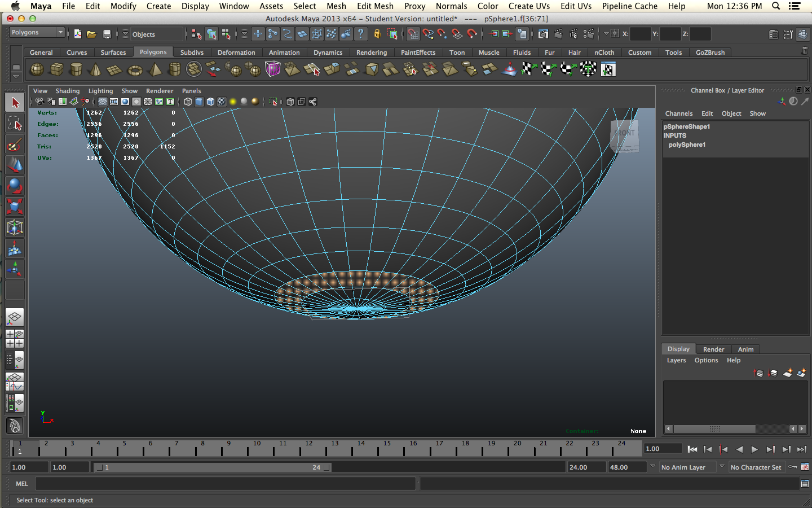Open the View menu in viewport panel
This screenshot has width=812, height=508.
[40, 91]
